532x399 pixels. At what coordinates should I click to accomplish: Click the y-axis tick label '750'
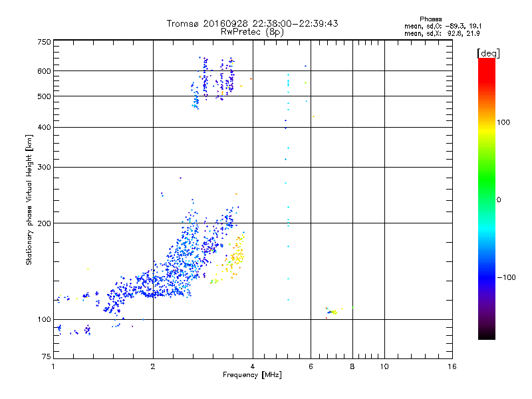[44, 42]
